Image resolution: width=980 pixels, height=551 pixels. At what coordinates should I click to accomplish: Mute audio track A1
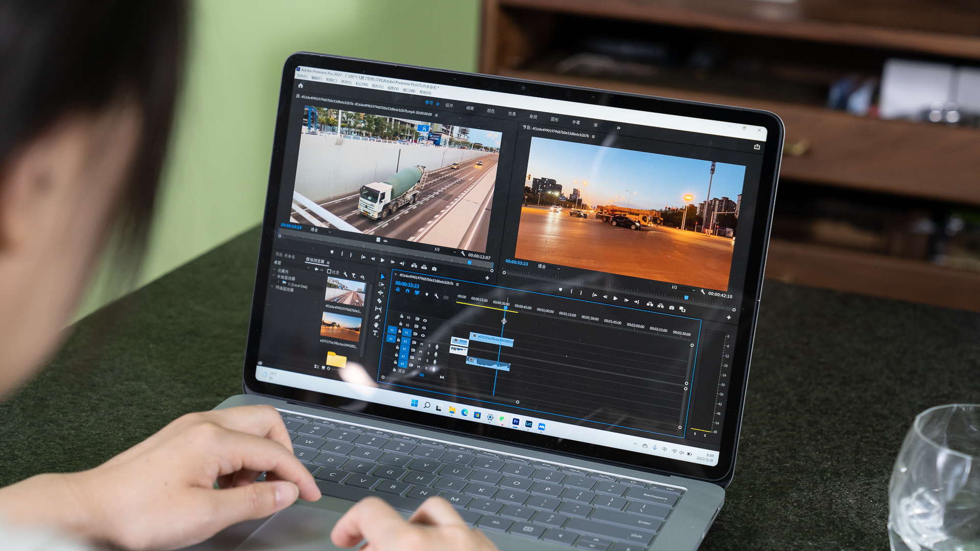click(x=422, y=344)
